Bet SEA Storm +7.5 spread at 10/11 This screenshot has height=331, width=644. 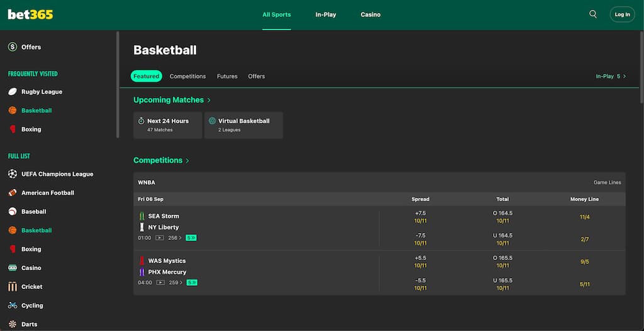click(x=420, y=217)
